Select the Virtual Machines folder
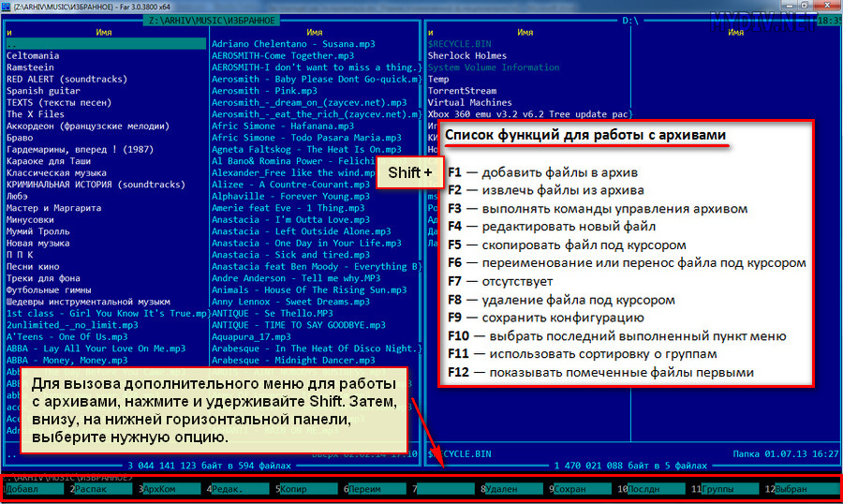This screenshot has width=843, height=504. pos(469,102)
